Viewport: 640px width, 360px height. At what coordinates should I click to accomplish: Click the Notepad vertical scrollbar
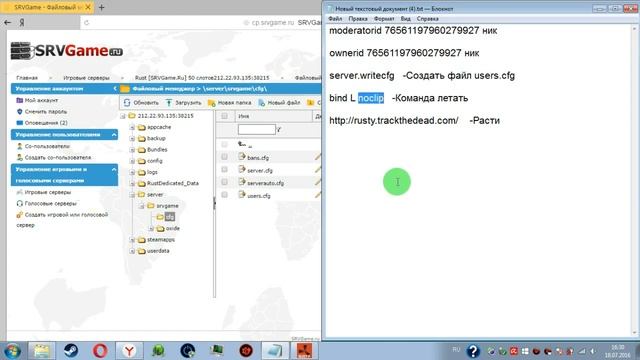pos(635,182)
